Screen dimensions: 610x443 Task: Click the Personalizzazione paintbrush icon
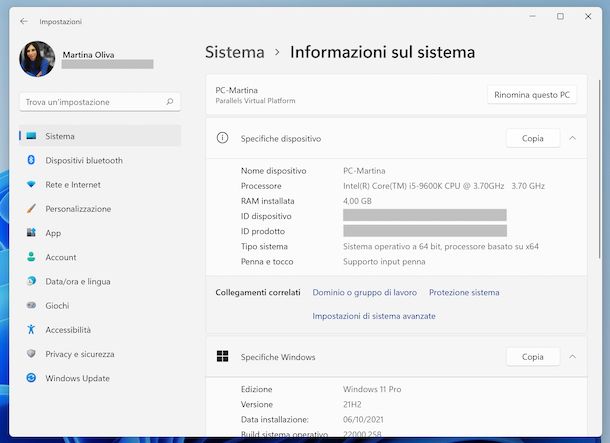(31, 208)
